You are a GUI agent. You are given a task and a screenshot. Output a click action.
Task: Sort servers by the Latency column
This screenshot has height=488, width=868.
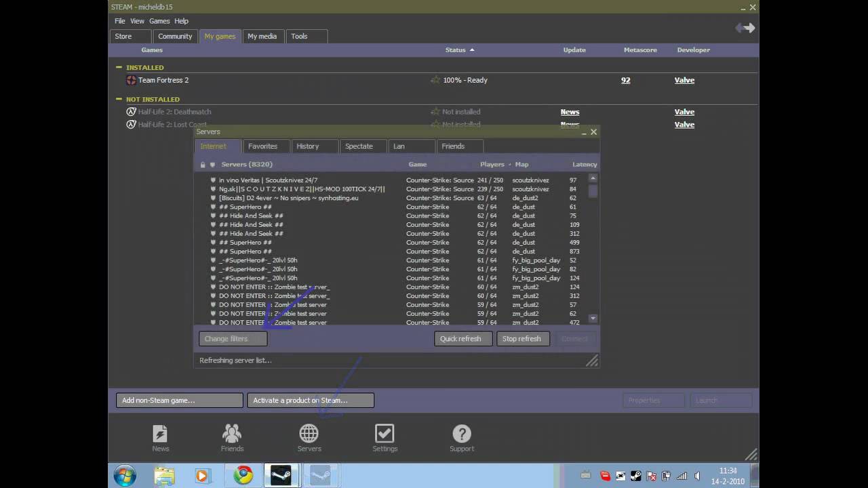tap(585, 165)
